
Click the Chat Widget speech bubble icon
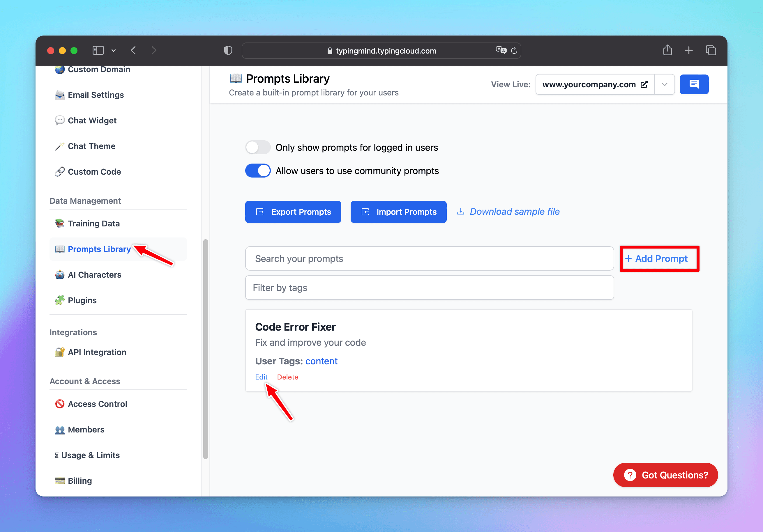[x=60, y=120]
